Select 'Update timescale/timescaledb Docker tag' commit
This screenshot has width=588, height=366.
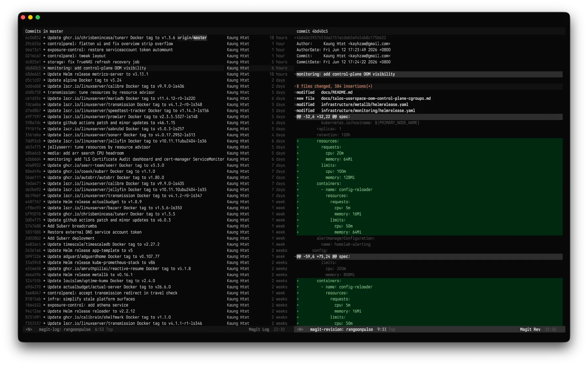click(103, 245)
